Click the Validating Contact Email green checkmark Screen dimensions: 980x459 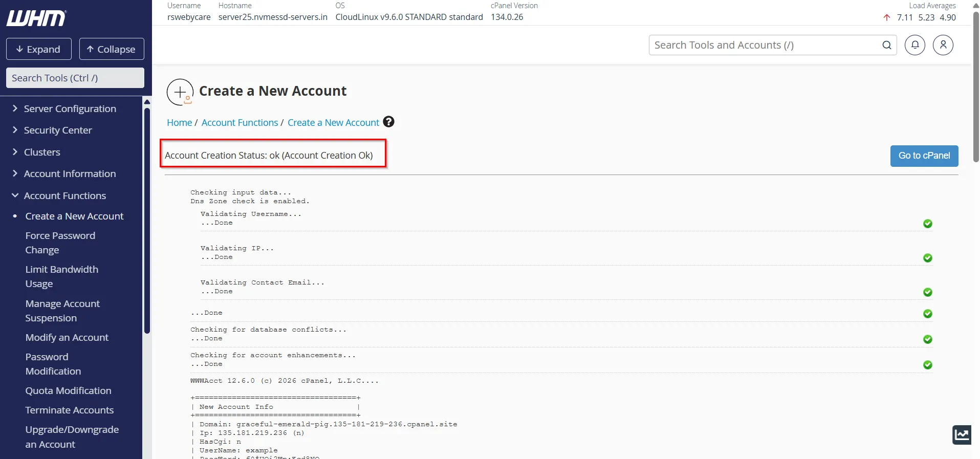928,292
